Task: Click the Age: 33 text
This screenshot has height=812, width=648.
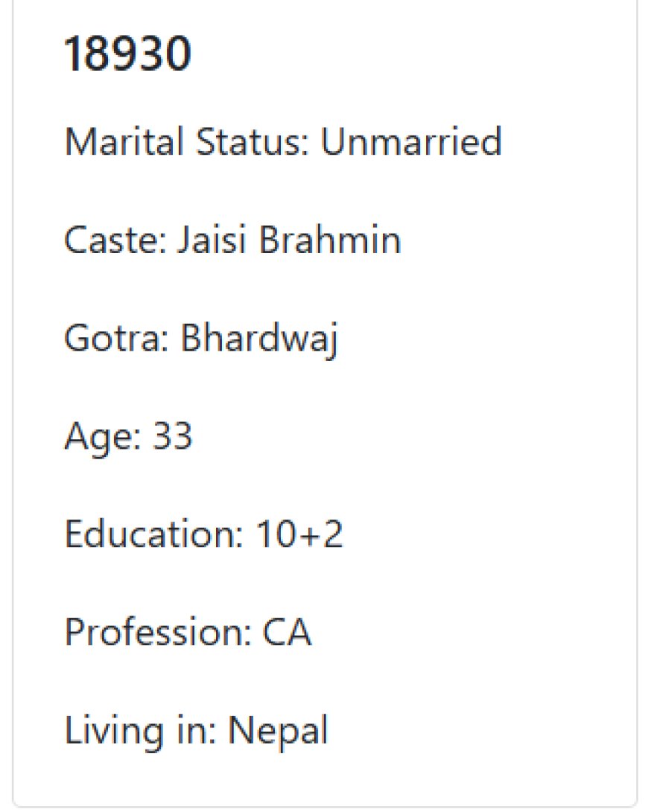Action: point(128,438)
